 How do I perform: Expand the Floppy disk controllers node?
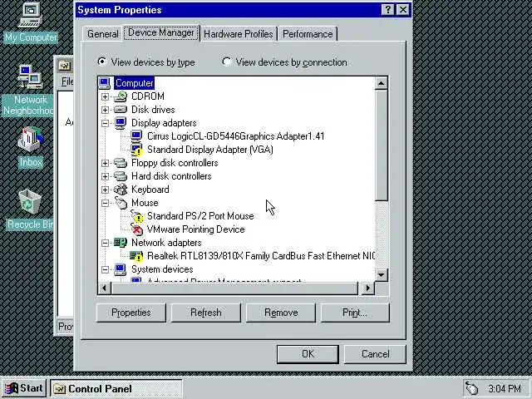106,163
